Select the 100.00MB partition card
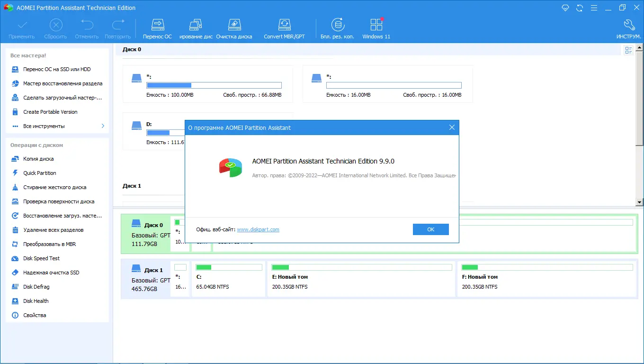Image resolution: width=644 pixels, height=364 pixels. coord(208,84)
